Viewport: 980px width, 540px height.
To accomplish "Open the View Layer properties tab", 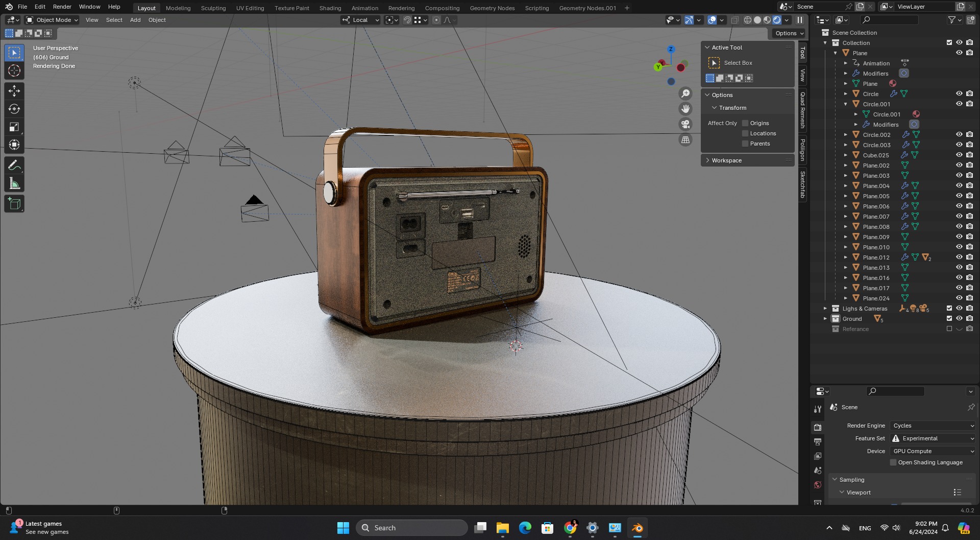I will pyautogui.click(x=818, y=456).
